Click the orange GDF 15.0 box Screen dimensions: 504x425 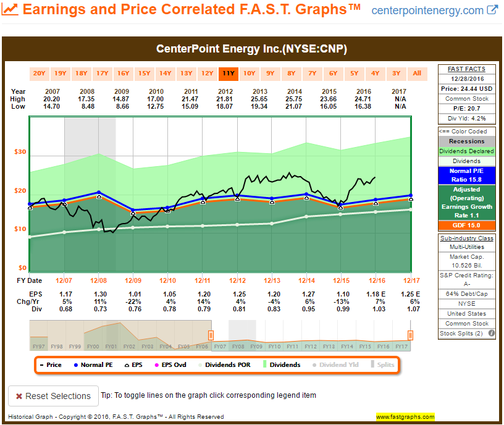[x=467, y=225]
